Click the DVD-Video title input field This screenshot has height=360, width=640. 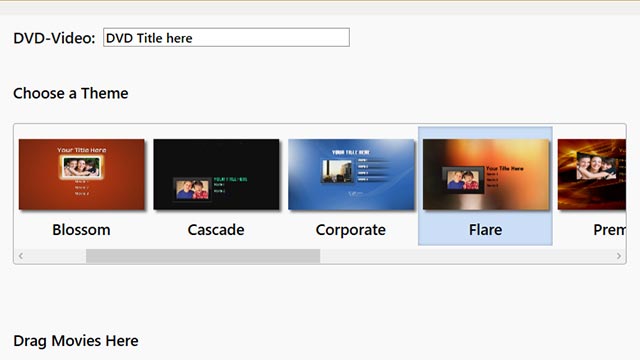point(226,38)
